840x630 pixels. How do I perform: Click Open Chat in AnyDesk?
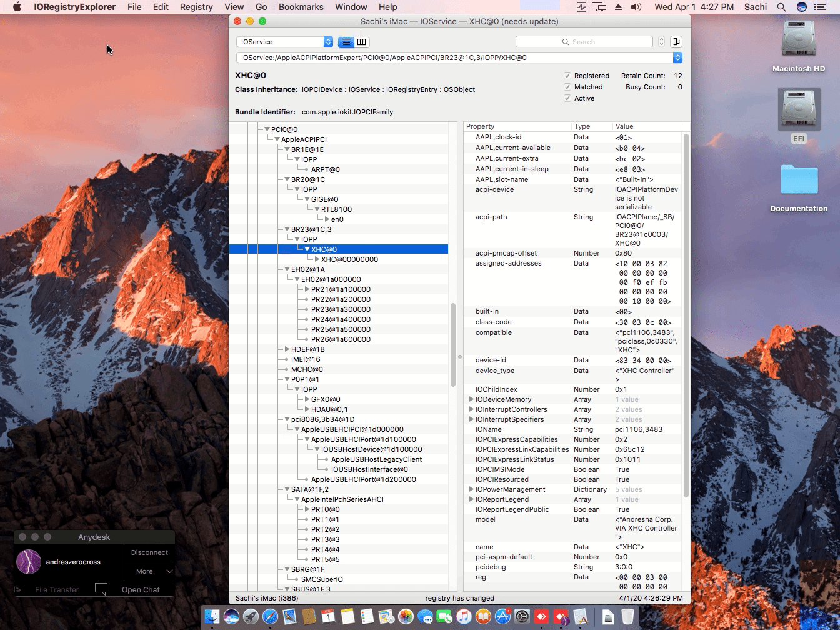(x=141, y=589)
